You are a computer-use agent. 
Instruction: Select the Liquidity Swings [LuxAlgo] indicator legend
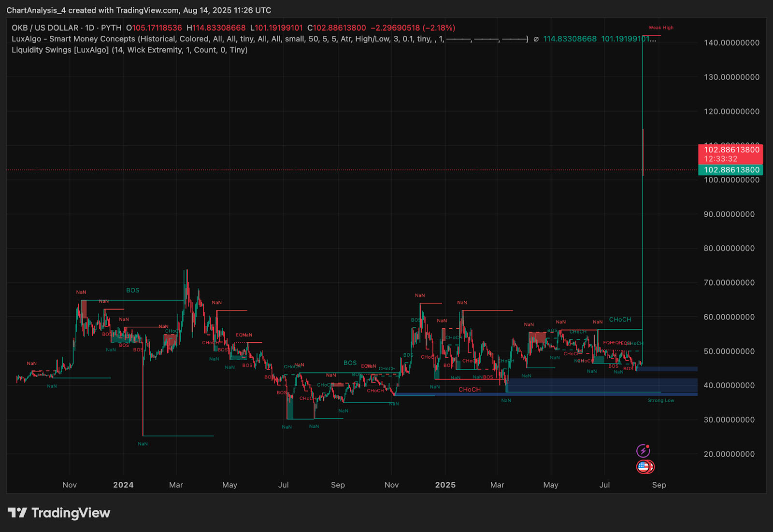(x=129, y=50)
